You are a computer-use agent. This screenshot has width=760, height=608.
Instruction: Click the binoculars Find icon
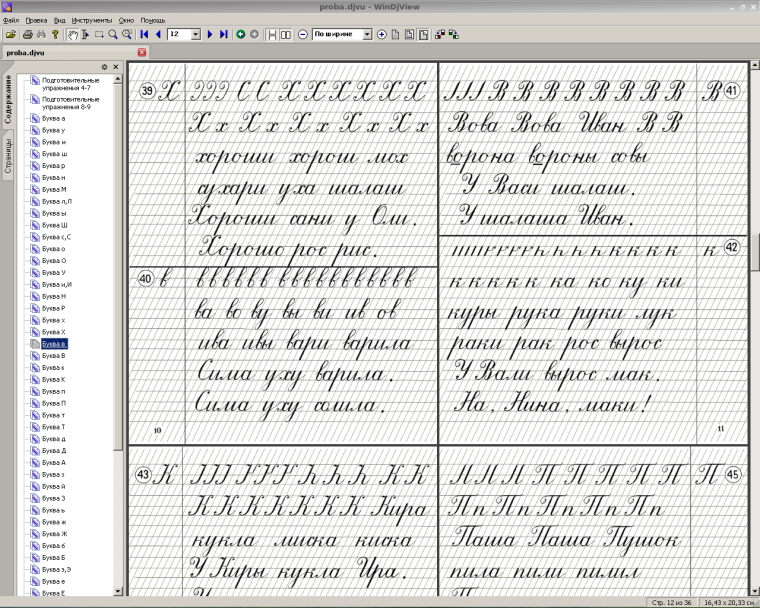(41, 34)
